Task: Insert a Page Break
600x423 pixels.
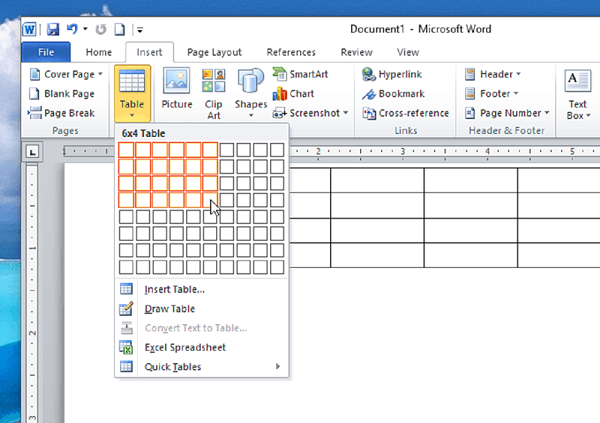Action: point(62,113)
